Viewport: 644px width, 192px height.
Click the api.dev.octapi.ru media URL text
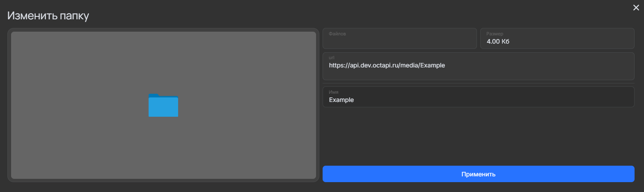coord(387,65)
